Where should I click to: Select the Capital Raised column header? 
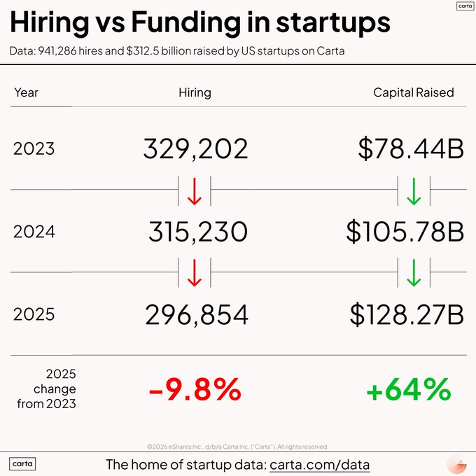click(x=413, y=92)
